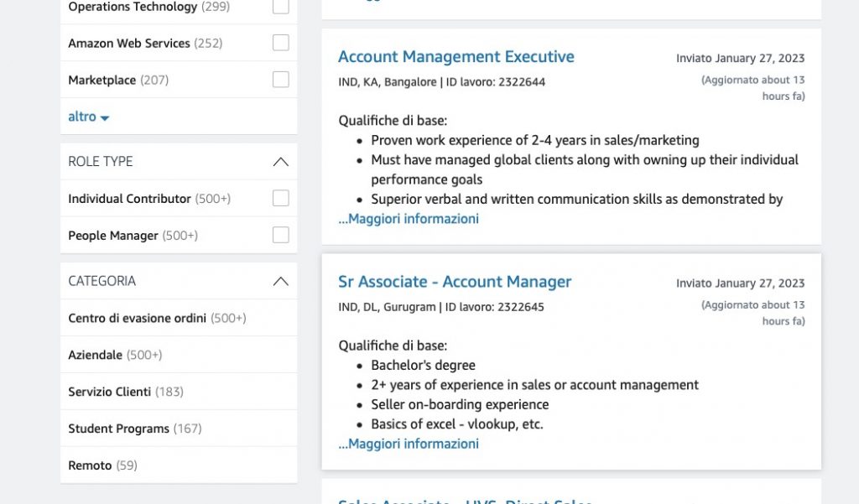Open the Account Management Executive job title

click(x=456, y=57)
